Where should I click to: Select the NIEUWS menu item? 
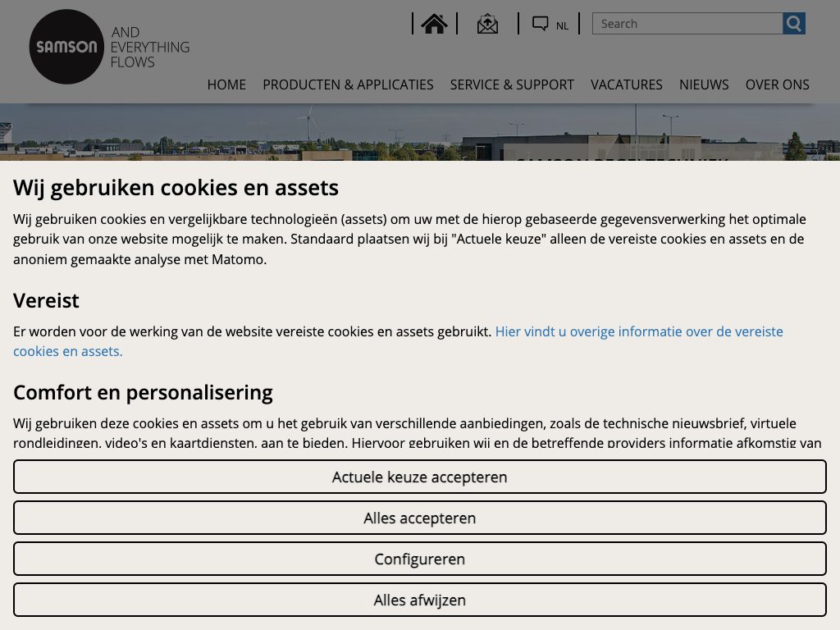coord(704,84)
